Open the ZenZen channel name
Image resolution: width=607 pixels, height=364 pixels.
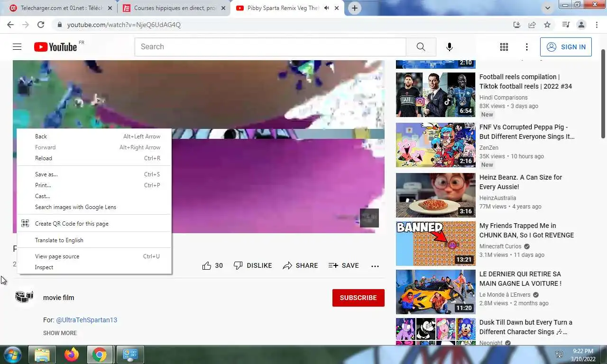pos(488,148)
